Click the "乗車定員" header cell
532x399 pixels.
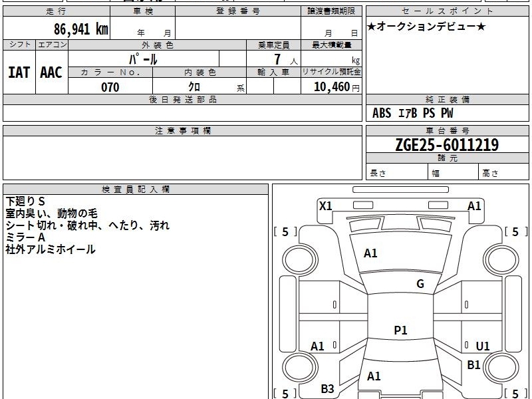[273, 45]
